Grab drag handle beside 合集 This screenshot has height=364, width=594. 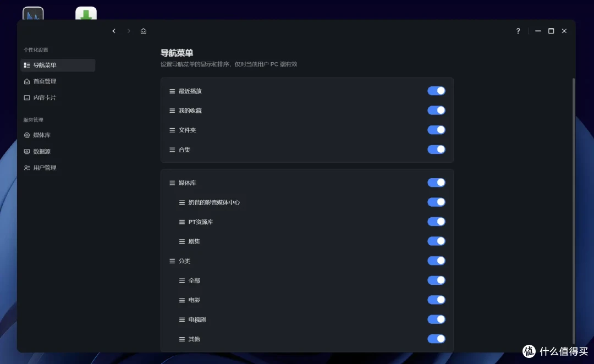click(172, 150)
